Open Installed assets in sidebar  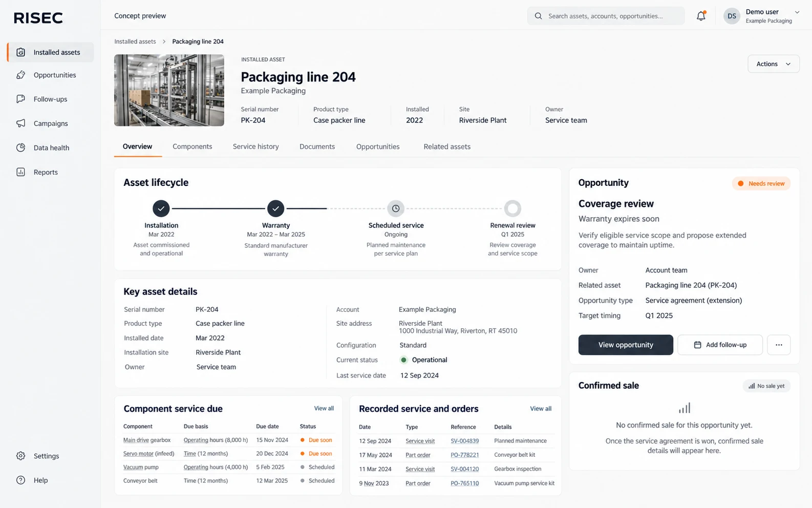[x=51, y=52]
